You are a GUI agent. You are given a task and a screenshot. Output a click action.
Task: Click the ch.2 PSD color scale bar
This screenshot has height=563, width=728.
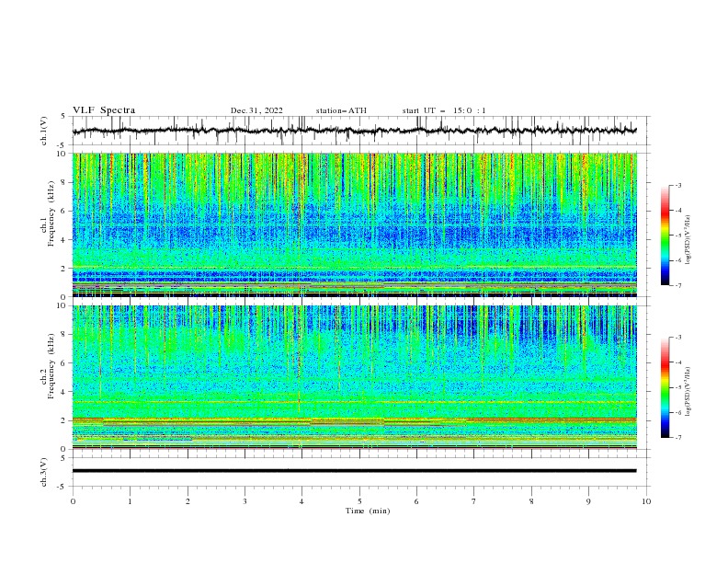point(665,387)
